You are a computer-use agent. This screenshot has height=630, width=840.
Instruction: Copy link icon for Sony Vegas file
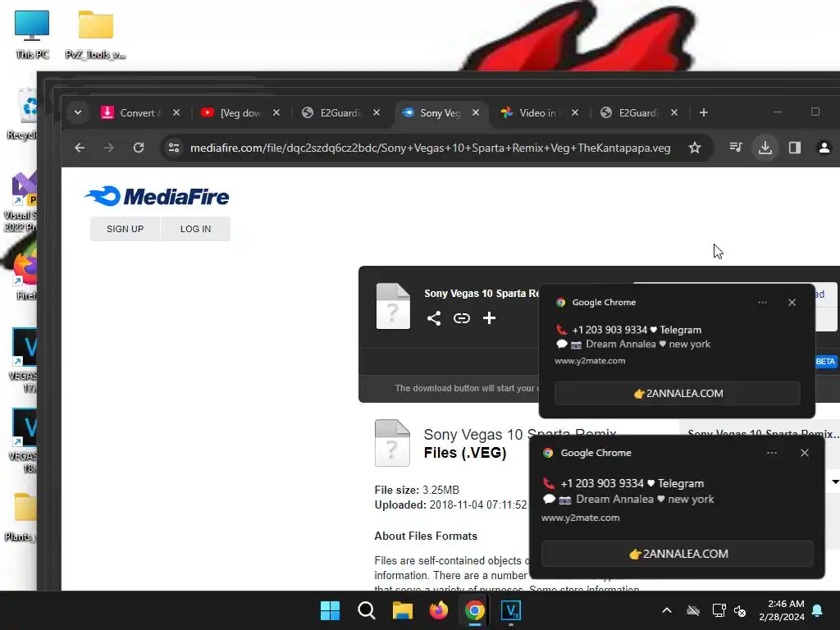pyautogui.click(x=461, y=318)
